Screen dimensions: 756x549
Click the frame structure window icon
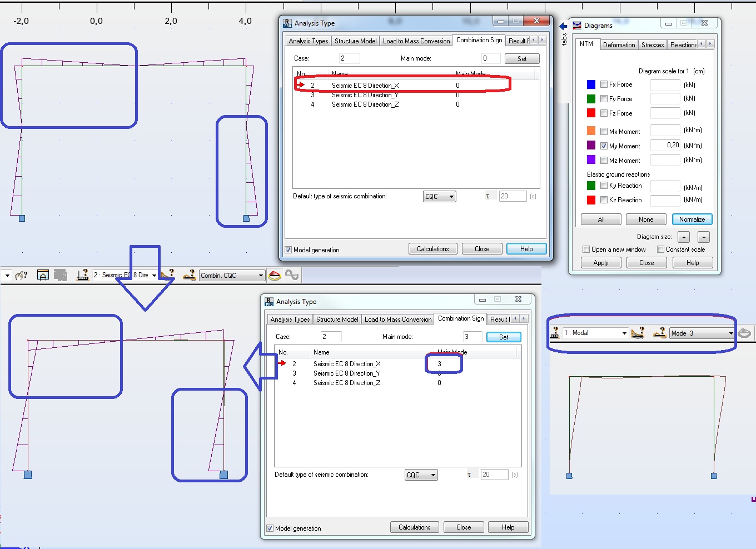coord(43,274)
